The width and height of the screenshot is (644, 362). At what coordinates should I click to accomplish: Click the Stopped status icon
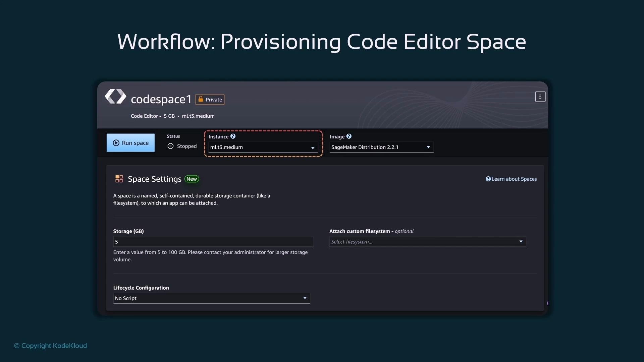(170, 146)
